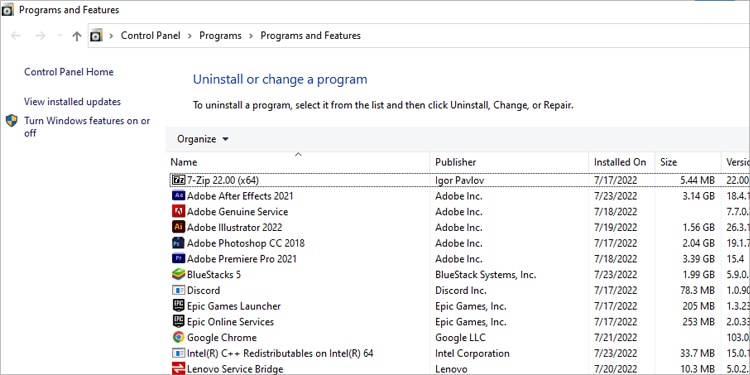Select Adobe Illustrator 2022 entry
The height and width of the screenshot is (375, 750).
click(234, 227)
